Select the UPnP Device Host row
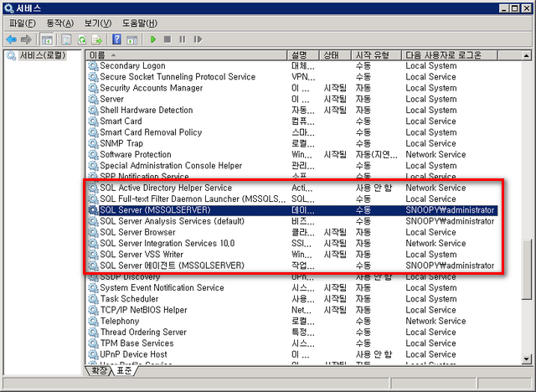 pyautogui.click(x=292, y=354)
